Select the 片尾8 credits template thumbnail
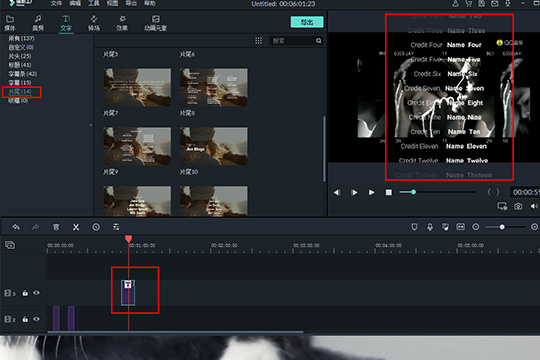 [214, 146]
